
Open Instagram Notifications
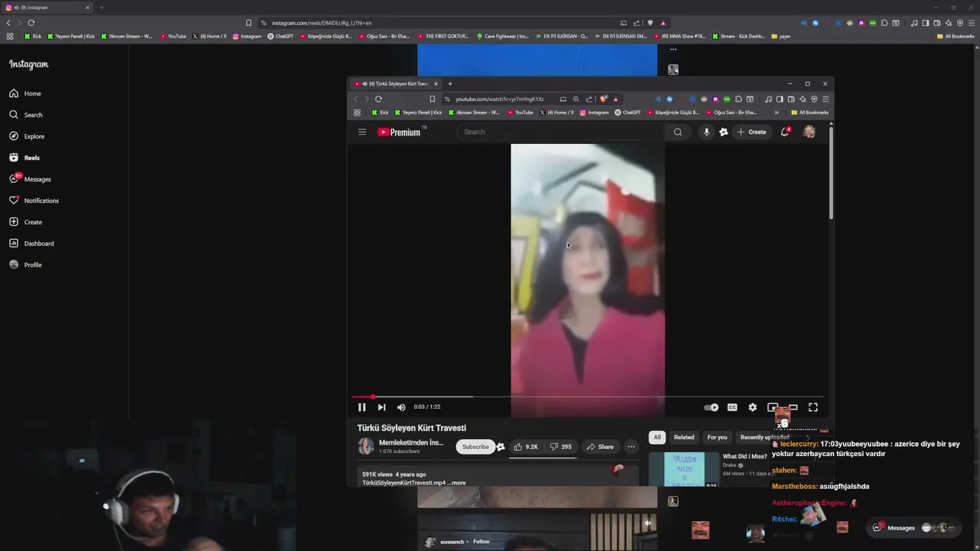point(34,201)
